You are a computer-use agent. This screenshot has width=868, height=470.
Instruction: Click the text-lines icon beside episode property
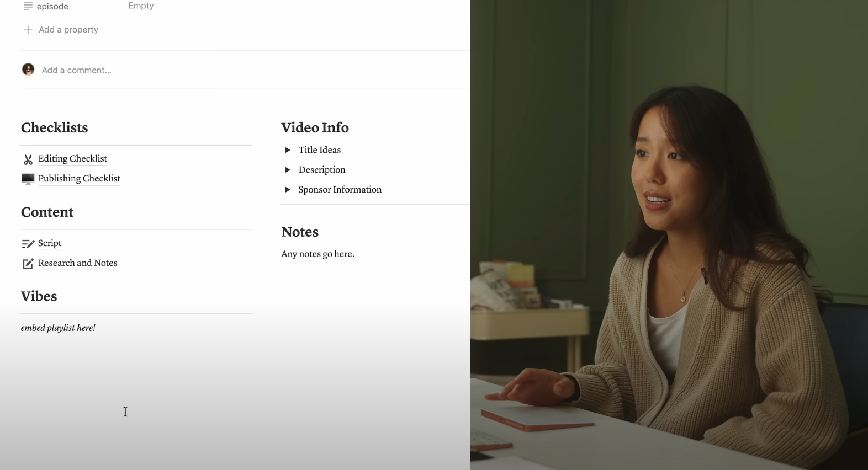28,6
